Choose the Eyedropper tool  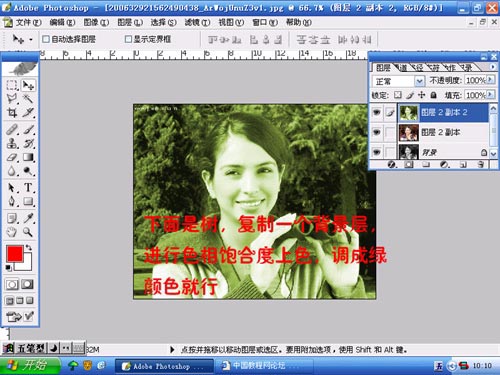click(28, 218)
